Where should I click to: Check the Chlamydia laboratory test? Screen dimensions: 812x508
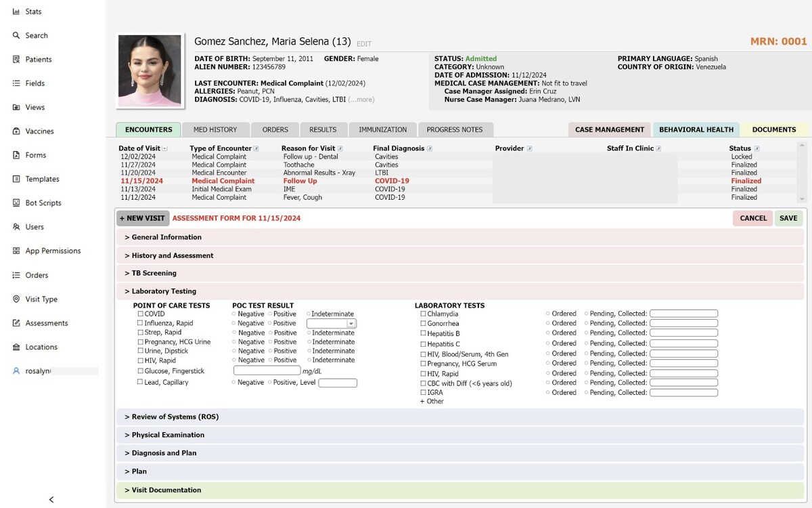coord(423,314)
